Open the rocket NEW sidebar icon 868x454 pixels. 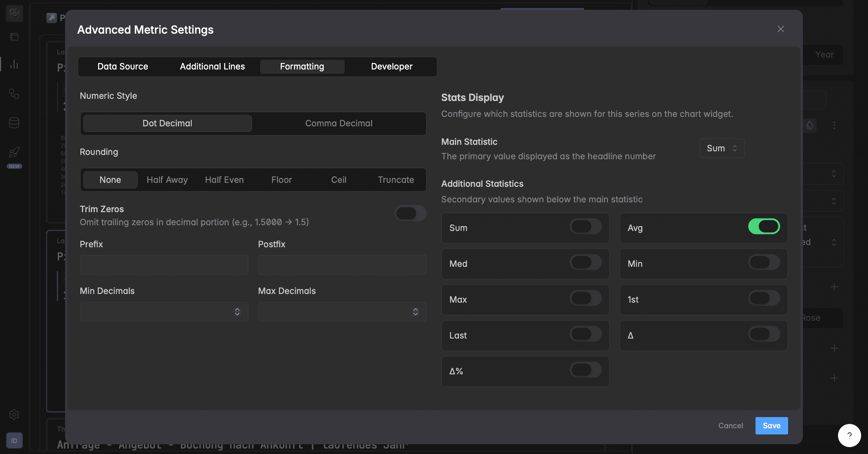click(x=14, y=152)
